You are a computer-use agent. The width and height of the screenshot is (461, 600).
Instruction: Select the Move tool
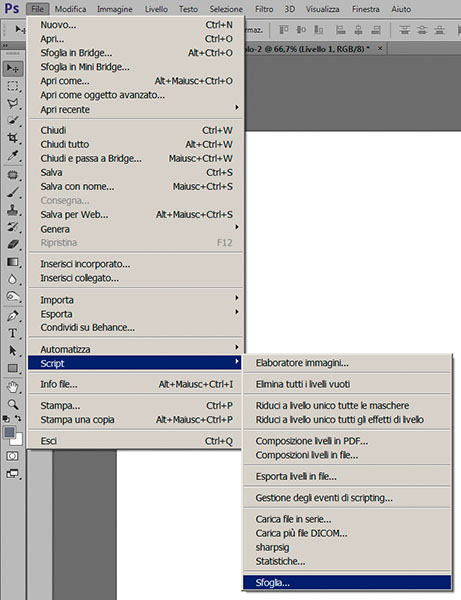[13, 68]
